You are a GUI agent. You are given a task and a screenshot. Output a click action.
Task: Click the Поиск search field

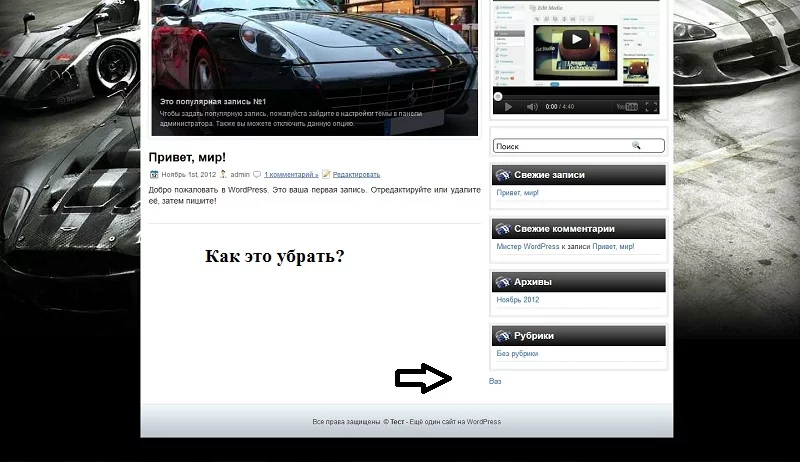coord(579,146)
